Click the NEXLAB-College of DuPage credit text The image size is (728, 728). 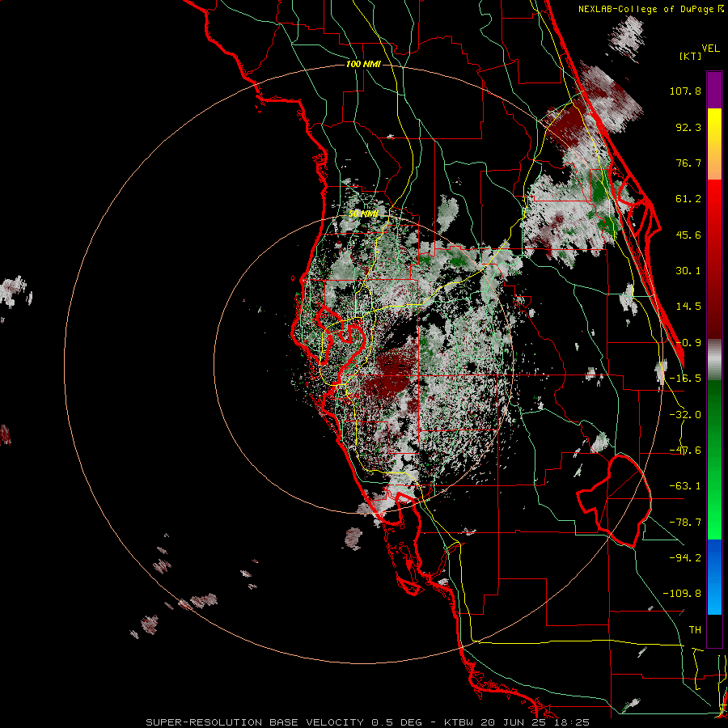point(647,9)
